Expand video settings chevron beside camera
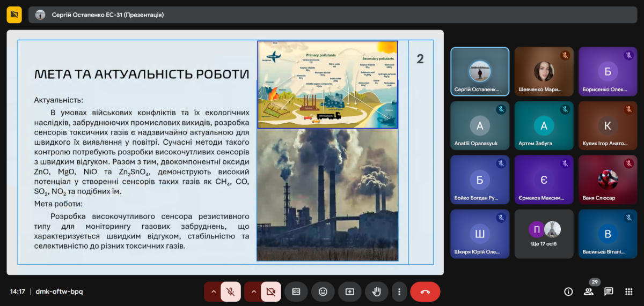The height and width of the screenshot is (306, 644). coord(253,292)
